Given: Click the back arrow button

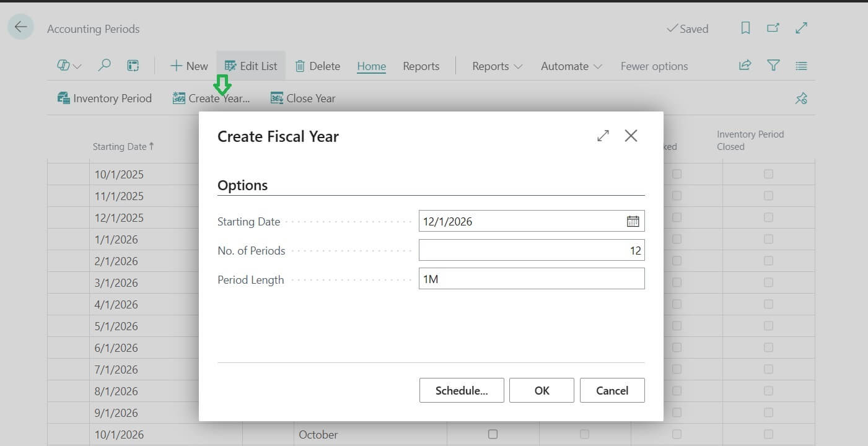Looking at the screenshot, I should click(20, 27).
